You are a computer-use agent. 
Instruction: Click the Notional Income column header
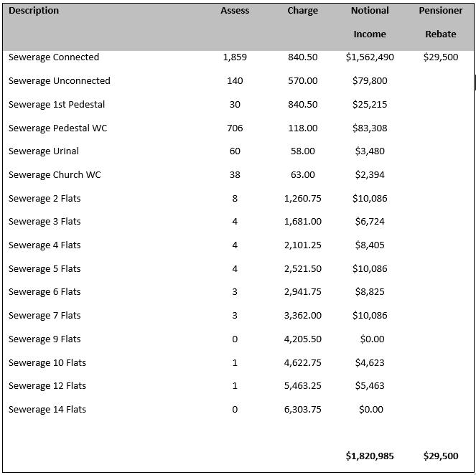[370, 22]
